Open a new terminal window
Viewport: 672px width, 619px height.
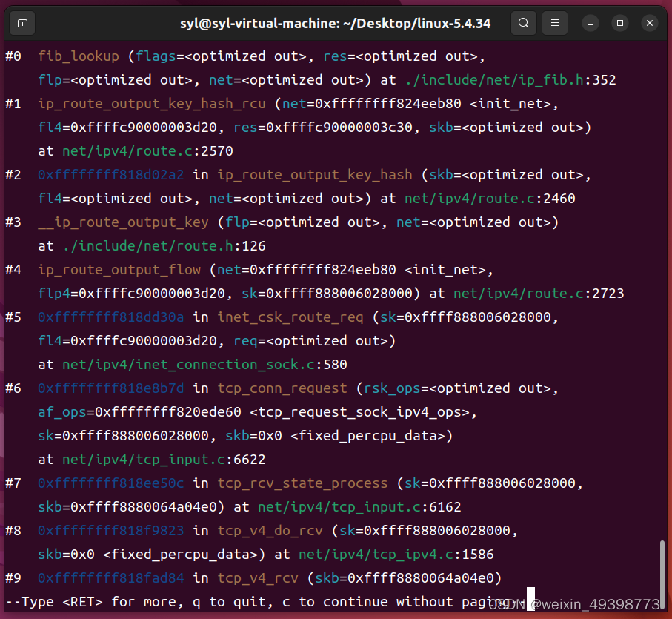click(22, 23)
